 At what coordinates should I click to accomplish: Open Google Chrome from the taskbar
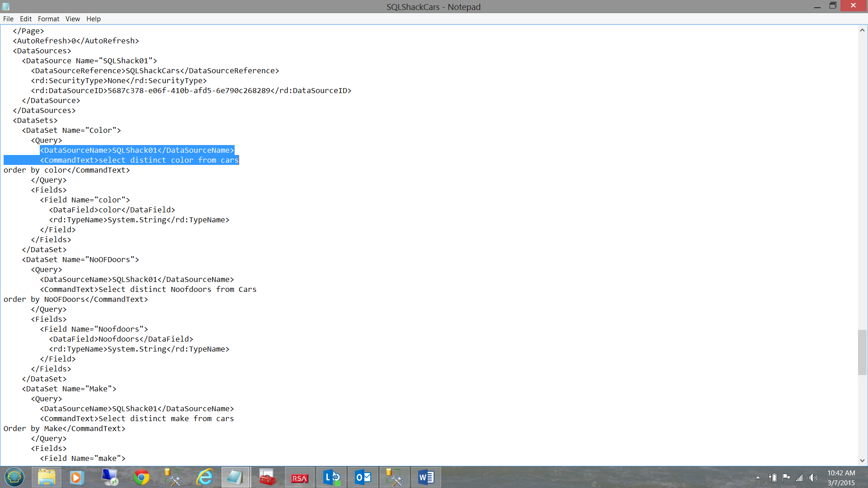tap(142, 477)
